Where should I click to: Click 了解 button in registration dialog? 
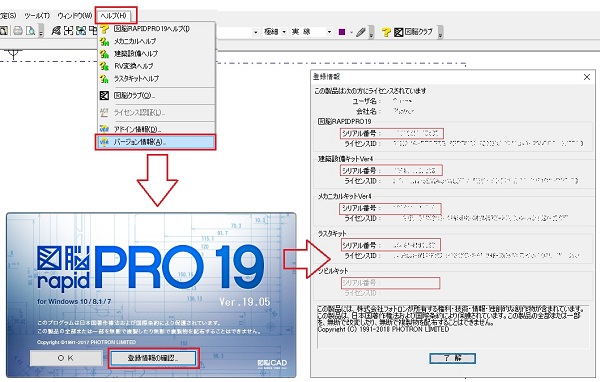452,358
